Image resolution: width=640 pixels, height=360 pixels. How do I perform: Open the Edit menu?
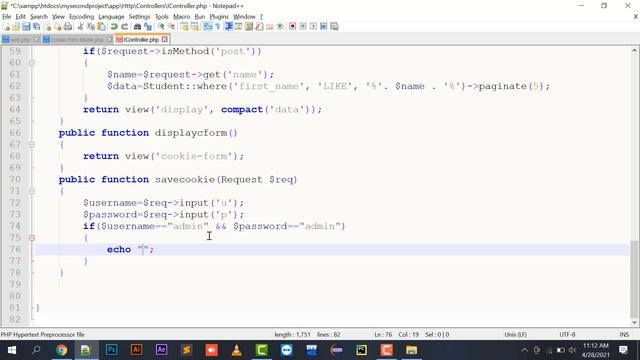(x=20, y=17)
